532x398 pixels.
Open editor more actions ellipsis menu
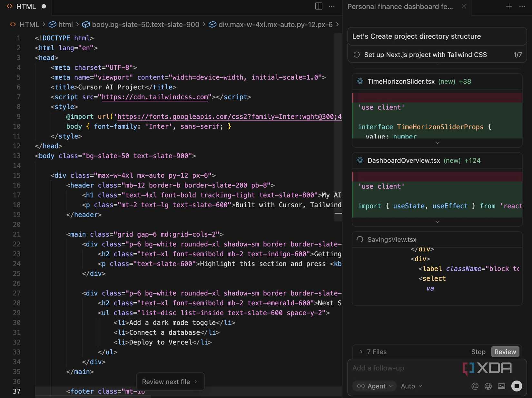click(331, 6)
